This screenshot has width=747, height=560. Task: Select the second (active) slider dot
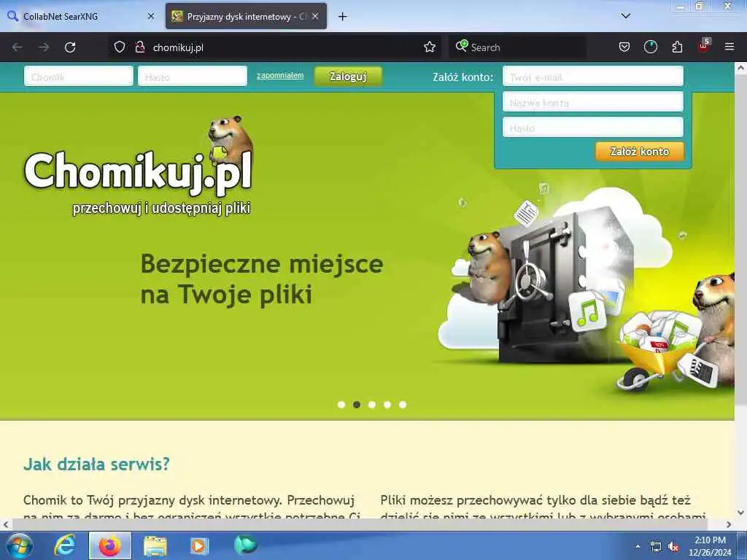click(356, 405)
